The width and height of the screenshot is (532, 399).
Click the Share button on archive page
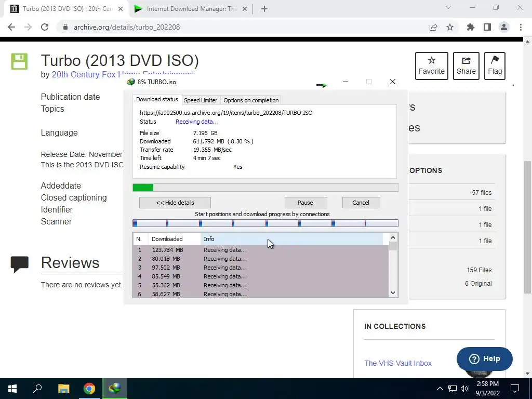pyautogui.click(x=466, y=66)
